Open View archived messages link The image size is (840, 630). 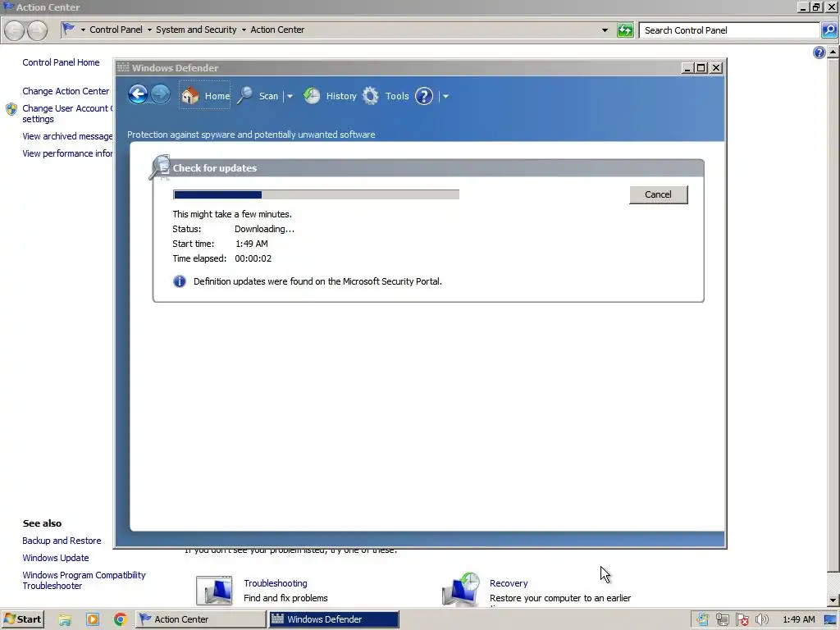67,136
